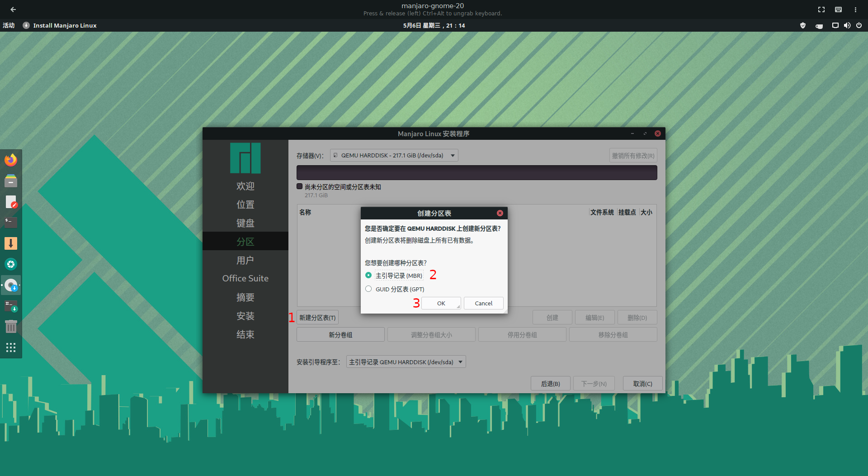
Task: Select the 分区 step in sidebar
Action: [245, 241]
